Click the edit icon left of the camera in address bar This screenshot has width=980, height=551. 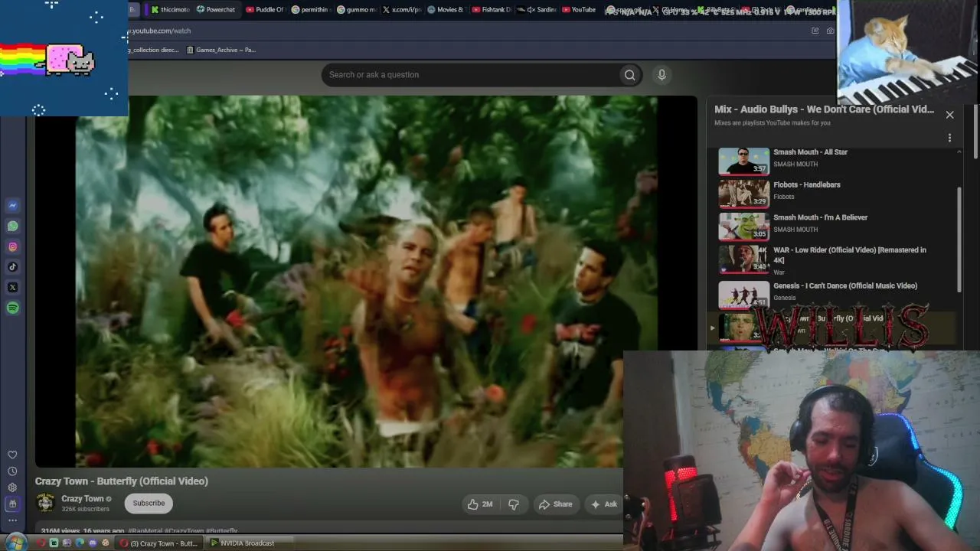(815, 31)
